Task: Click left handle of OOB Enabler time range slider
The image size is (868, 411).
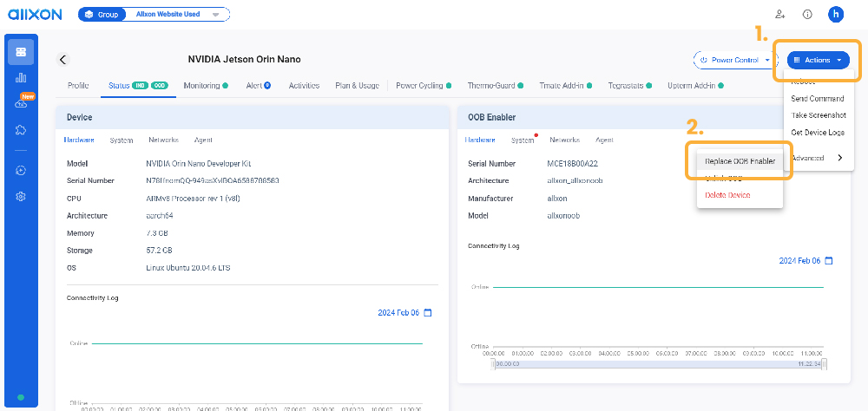Action: [493, 364]
